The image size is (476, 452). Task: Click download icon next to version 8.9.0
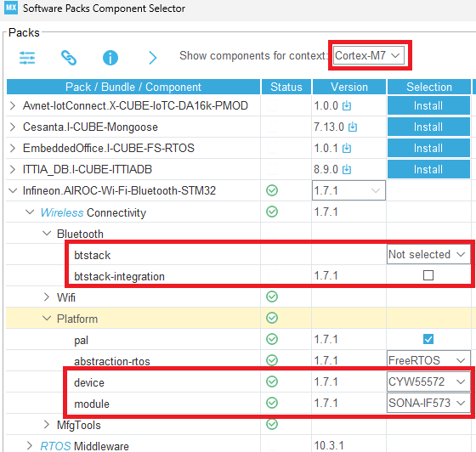(347, 169)
